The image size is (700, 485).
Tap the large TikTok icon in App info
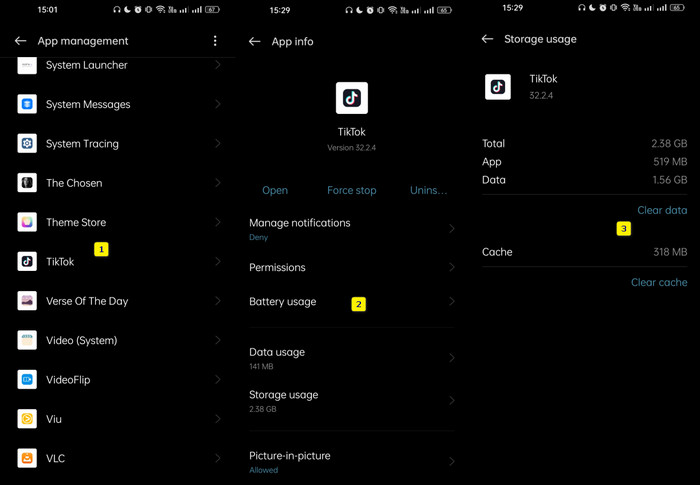352,98
